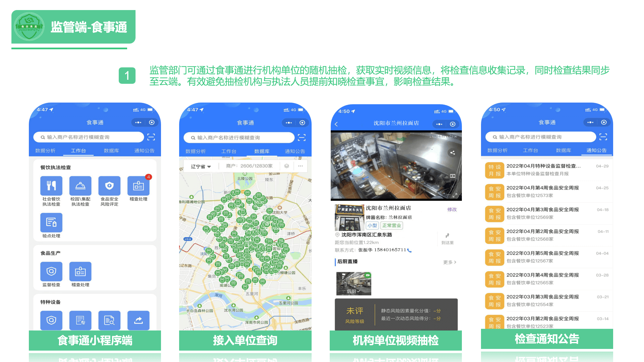Expand 更多 in 后厨直播 section
Viewport: 644px width, 362px height.
[x=450, y=262]
